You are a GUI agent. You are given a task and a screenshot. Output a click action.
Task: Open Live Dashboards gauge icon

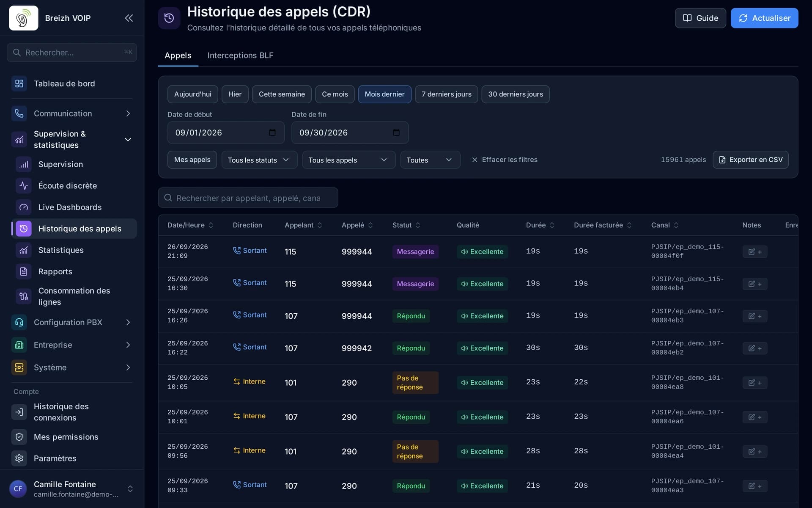(x=24, y=207)
